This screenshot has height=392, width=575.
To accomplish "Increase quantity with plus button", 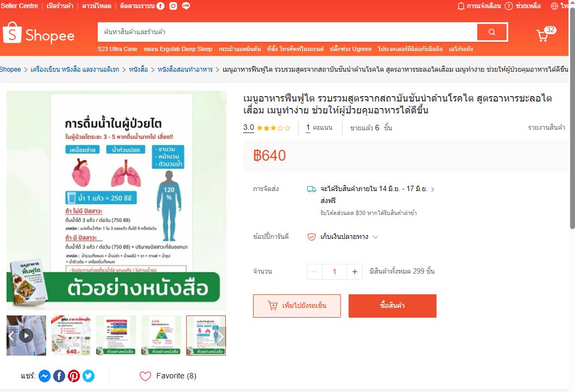I will coord(355,271).
